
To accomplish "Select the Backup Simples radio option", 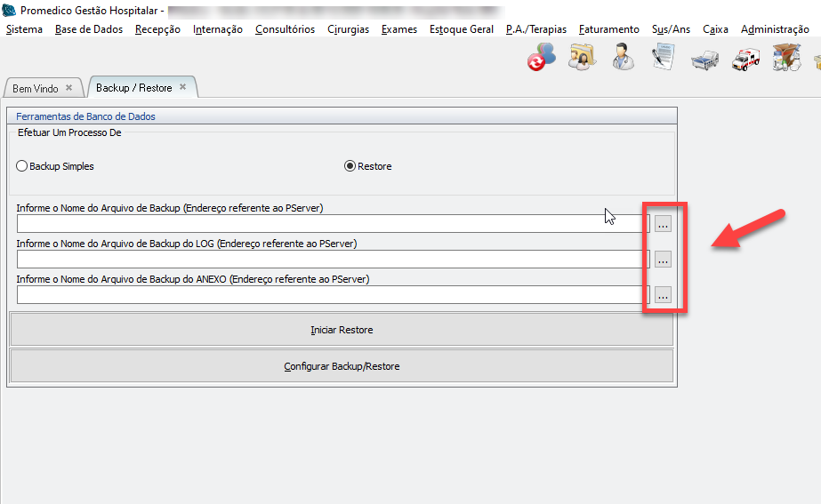I will [22, 166].
